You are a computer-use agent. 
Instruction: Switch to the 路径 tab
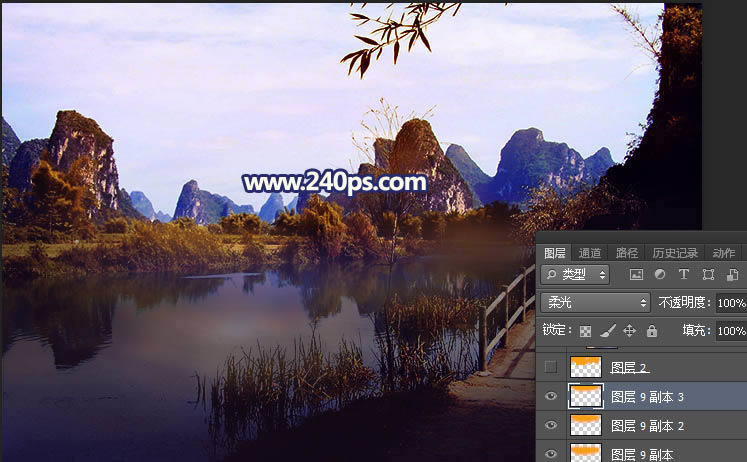(x=627, y=253)
